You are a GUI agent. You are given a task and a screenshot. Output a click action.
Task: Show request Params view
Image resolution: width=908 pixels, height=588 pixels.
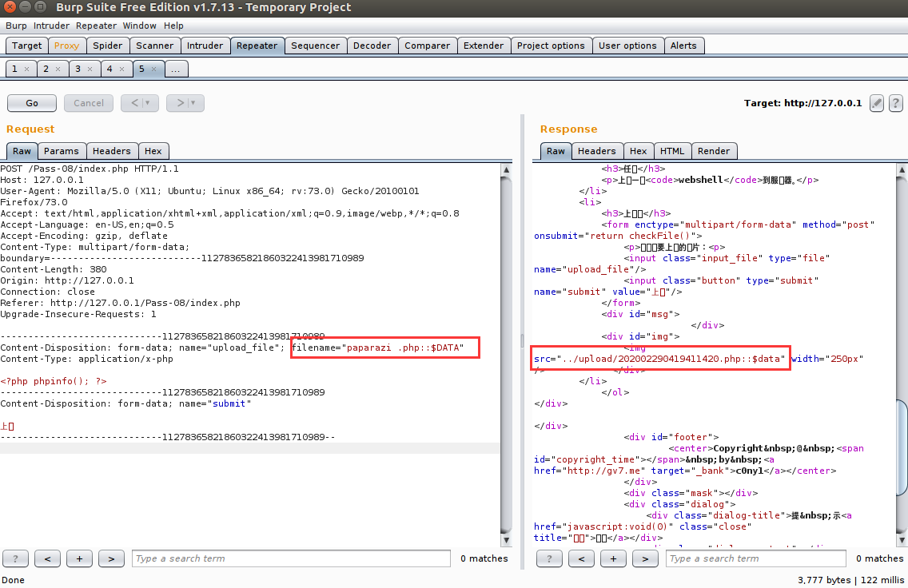tap(62, 151)
